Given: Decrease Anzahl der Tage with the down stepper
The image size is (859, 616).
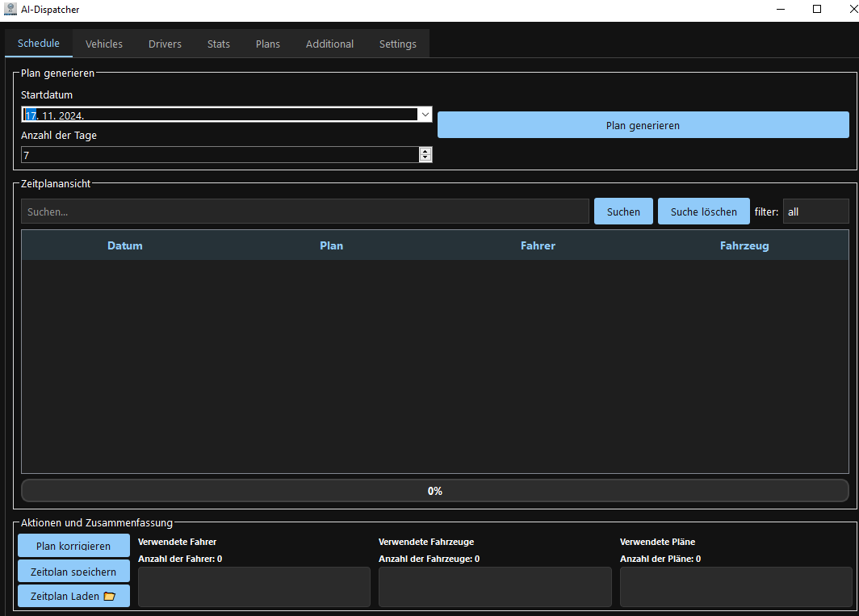Looking at the screenshot, I should point(425,158).
